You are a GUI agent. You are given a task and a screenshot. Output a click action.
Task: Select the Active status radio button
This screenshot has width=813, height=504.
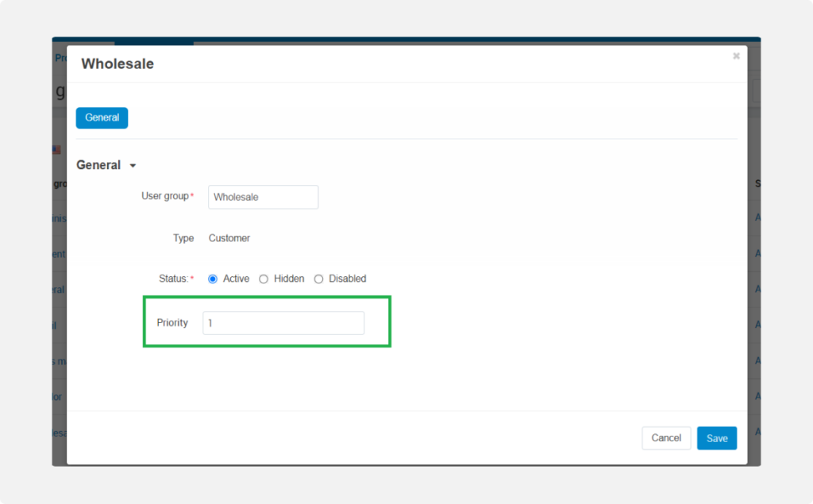click(x=213, y=279)
